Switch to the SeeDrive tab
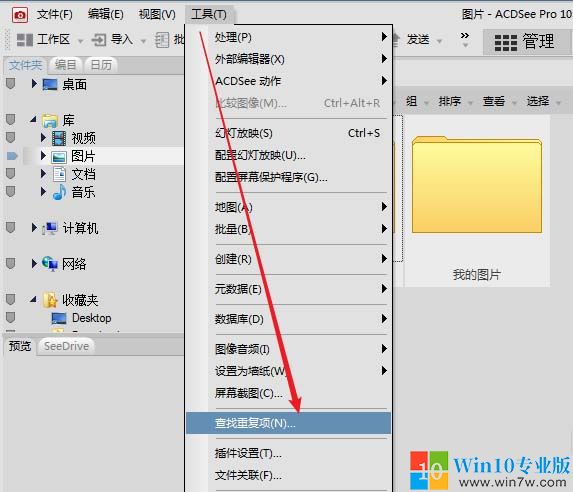The height and width of the screenshot is (492, 573). pyautogui.click(x=66, y=346)
